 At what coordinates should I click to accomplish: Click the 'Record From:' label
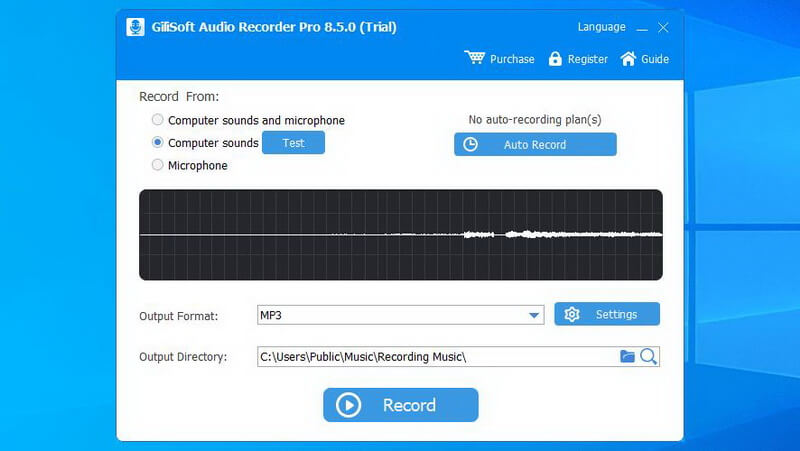point(179,96)
